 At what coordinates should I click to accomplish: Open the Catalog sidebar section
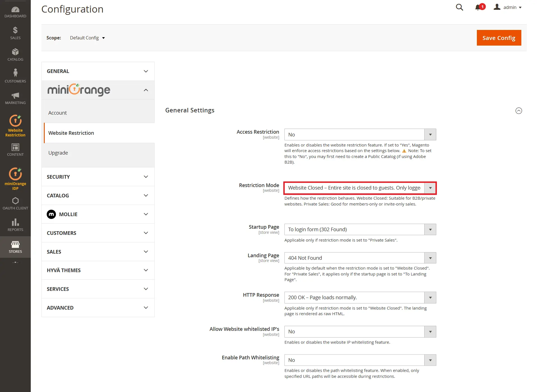click(15, 54)
